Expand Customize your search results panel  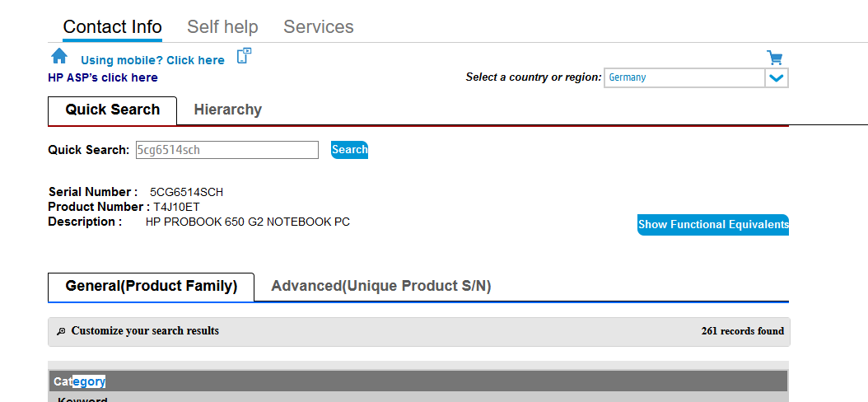point(419,332)
